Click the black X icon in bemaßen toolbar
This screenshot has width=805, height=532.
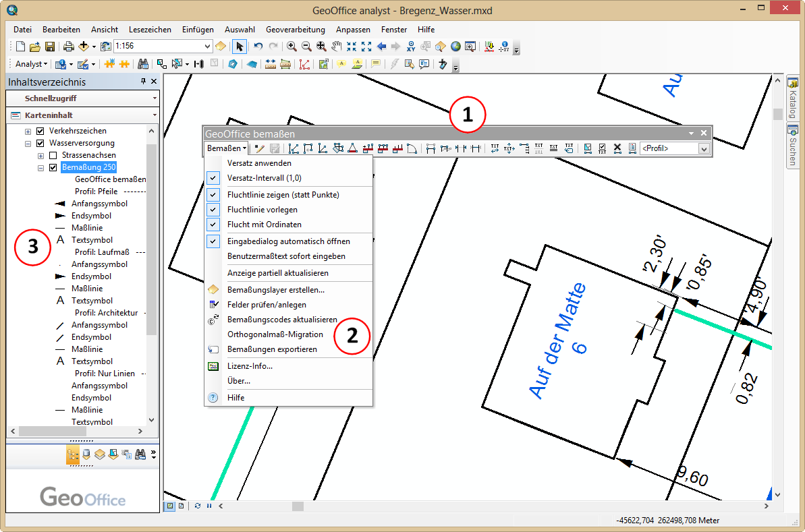pyautogui.click(x=617, y=148)
